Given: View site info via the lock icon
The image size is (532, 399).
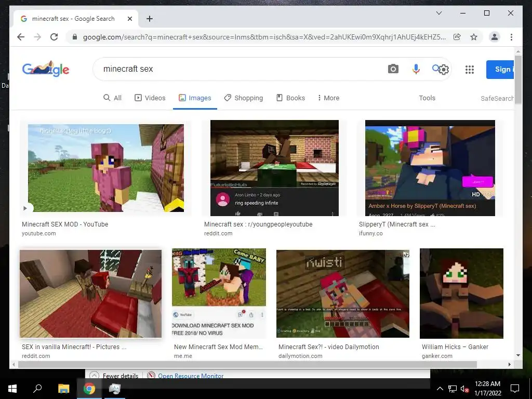Looking at the screenshot, I should pyautogui.click(x=75, y=37).
